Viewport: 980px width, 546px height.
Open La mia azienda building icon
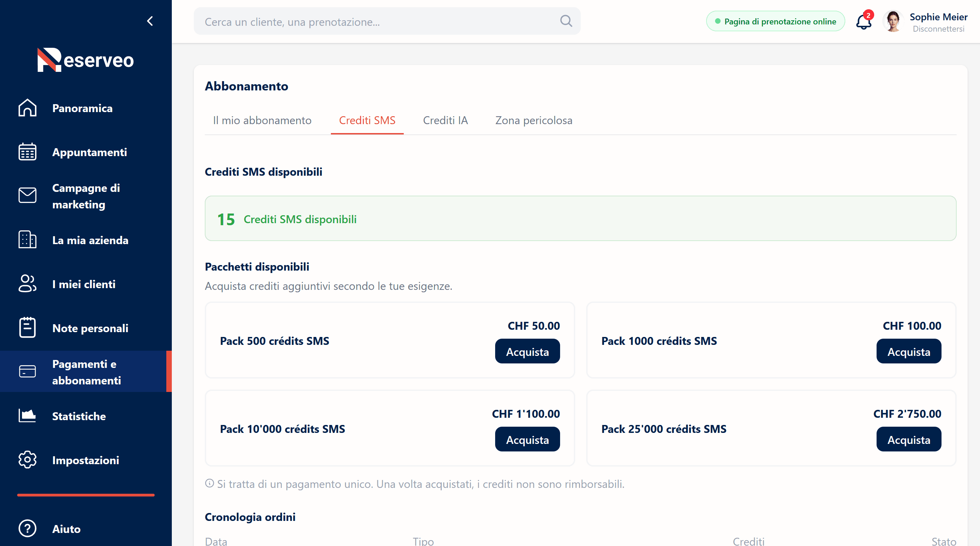tap(27, 240)
